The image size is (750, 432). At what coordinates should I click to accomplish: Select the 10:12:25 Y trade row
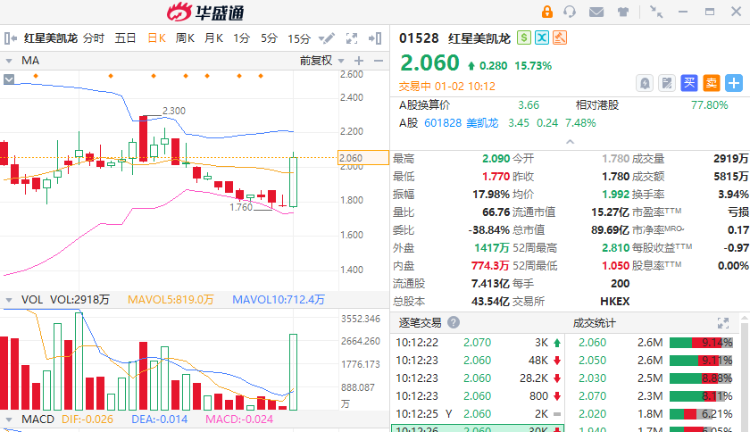[x=477, y=414]
